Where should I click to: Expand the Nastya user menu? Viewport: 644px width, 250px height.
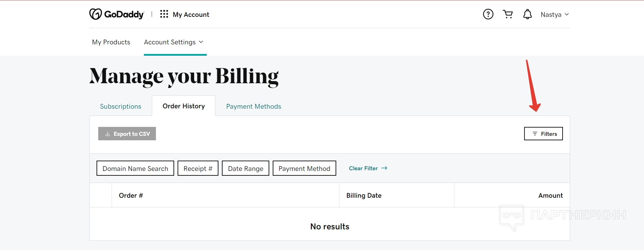[x=555, y=14]
